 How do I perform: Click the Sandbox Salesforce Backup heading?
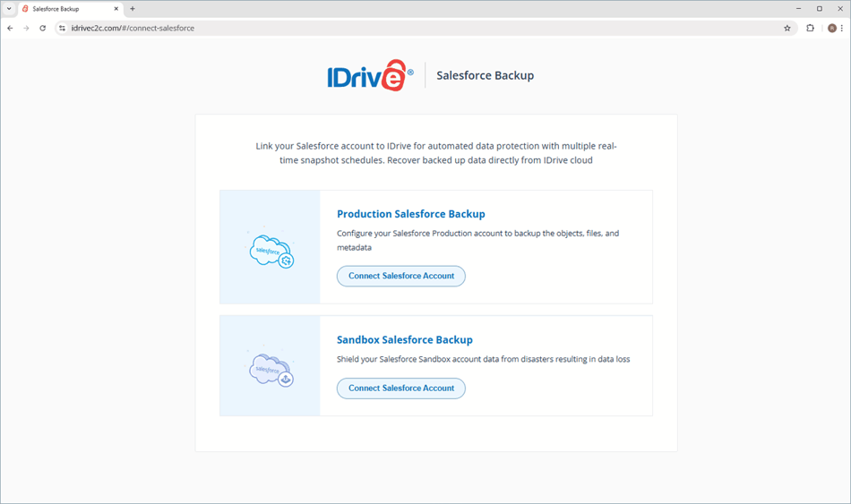coord(404,340)
